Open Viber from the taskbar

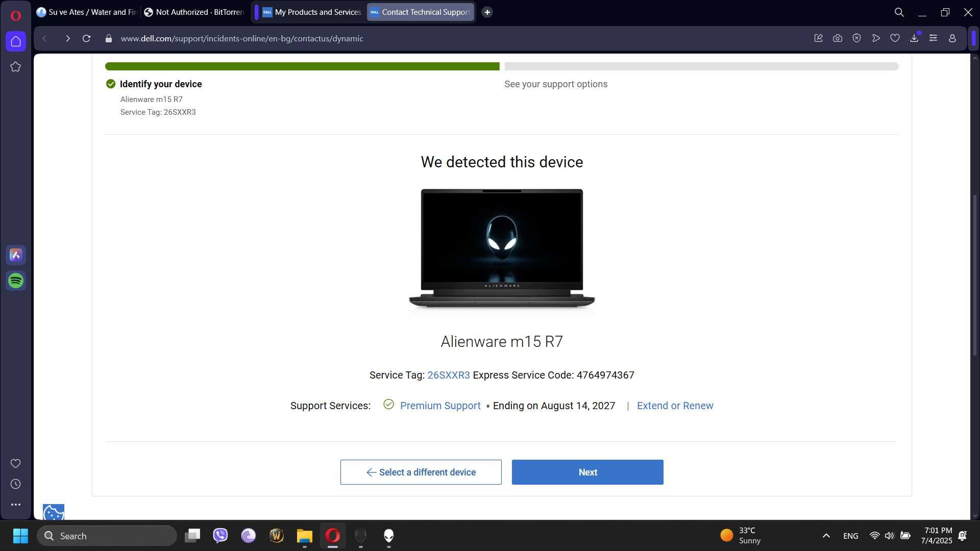click(220, 536)
